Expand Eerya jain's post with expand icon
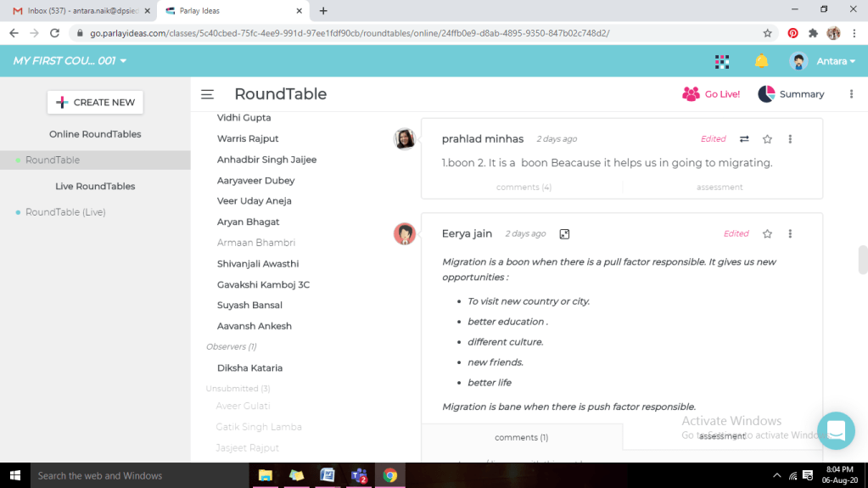868x488 pixels. 564,234
